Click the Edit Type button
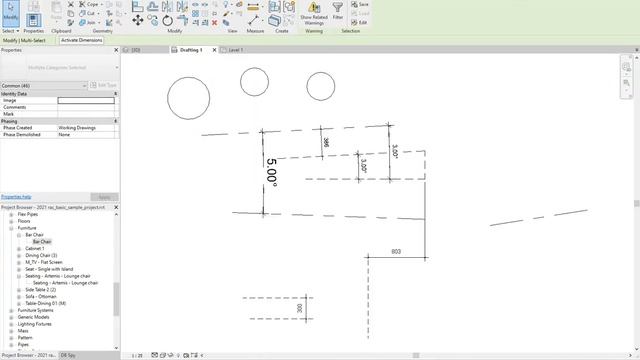Screen dimensions: 640x360 104,85
